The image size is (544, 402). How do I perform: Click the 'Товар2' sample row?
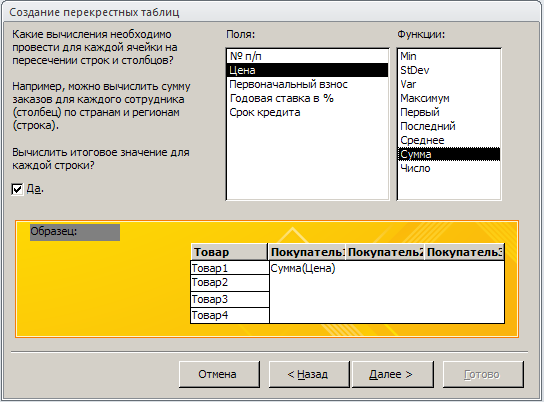230,283
